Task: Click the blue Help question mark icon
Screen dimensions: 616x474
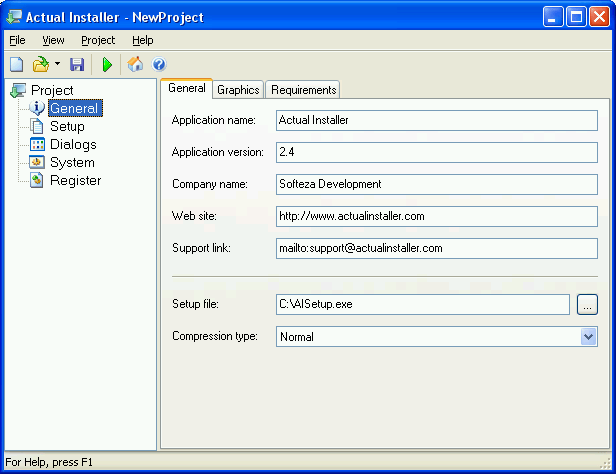Action: [159, 64]
